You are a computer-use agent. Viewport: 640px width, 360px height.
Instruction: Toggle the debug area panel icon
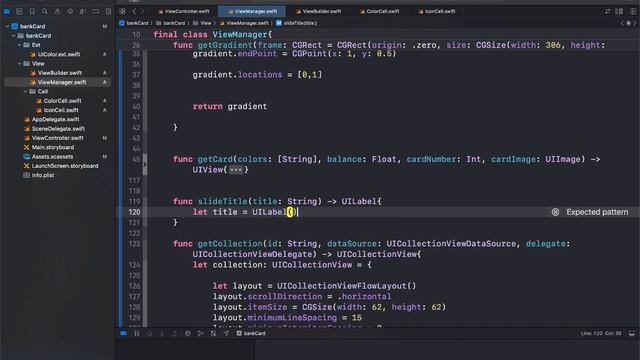pyautogui.click(x=632, y=333)
